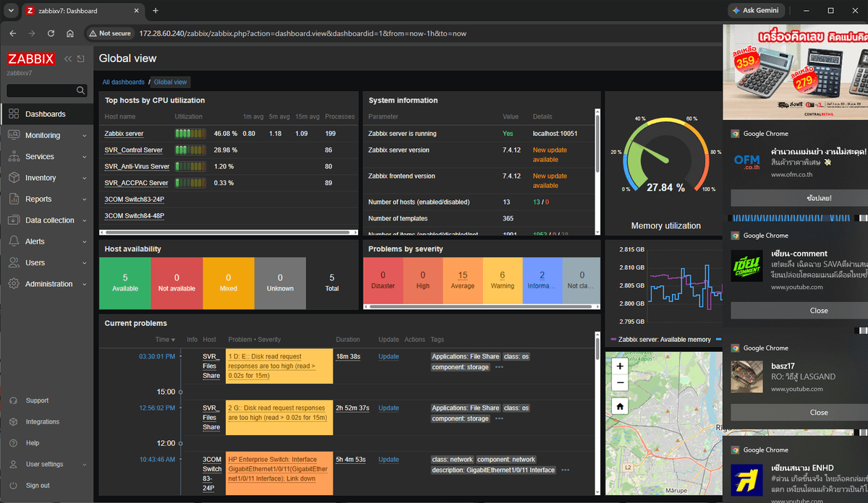Click the magnifier icon in the sidebar search
The width and height of the screenshot is (868, 503).
tap(81, 90)
